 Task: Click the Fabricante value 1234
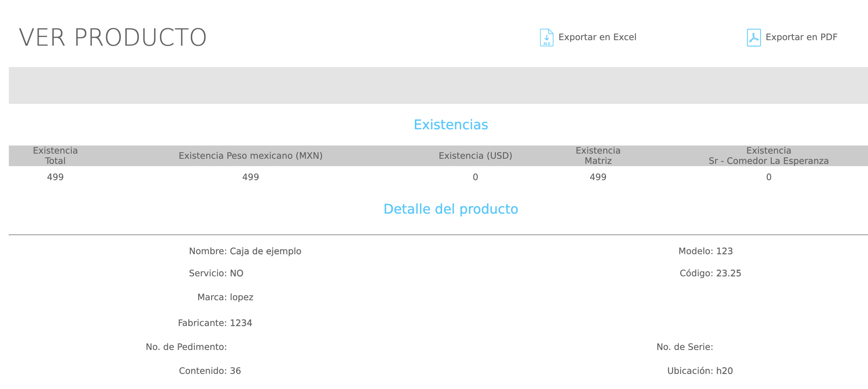pyautogui.click(x=241, y=323)
